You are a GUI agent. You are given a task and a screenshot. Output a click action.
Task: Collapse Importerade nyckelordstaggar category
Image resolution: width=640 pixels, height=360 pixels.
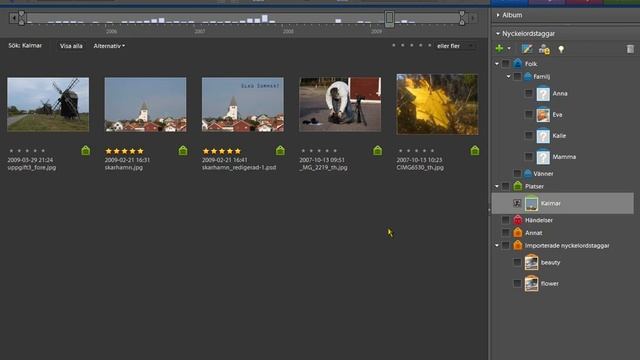497,245
